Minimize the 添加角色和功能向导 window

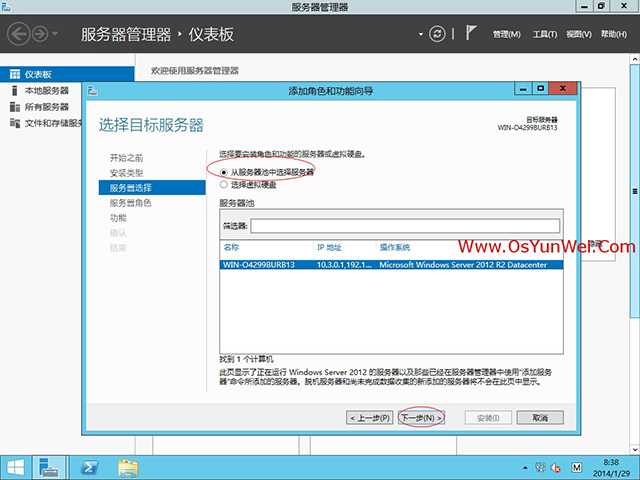(523, 89)
